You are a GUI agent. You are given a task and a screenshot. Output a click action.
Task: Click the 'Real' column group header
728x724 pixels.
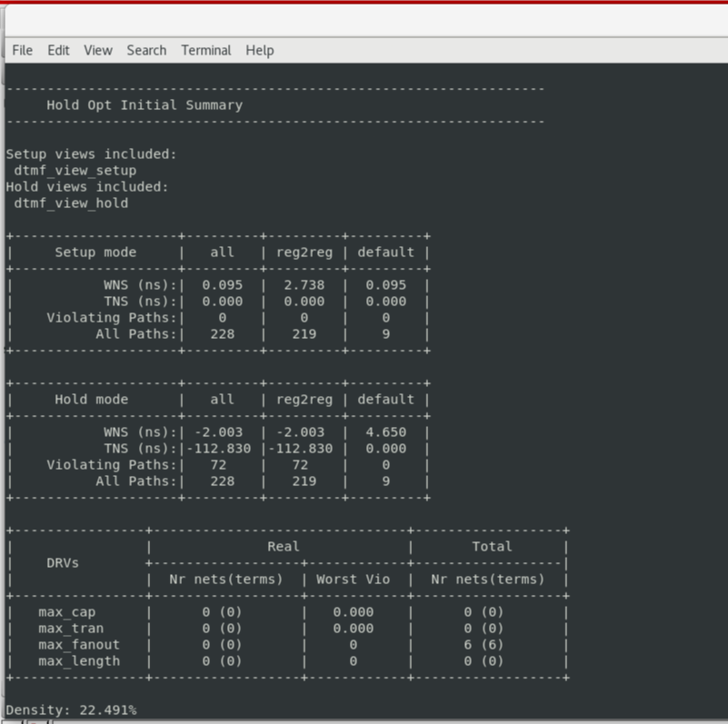coord(284,547)
